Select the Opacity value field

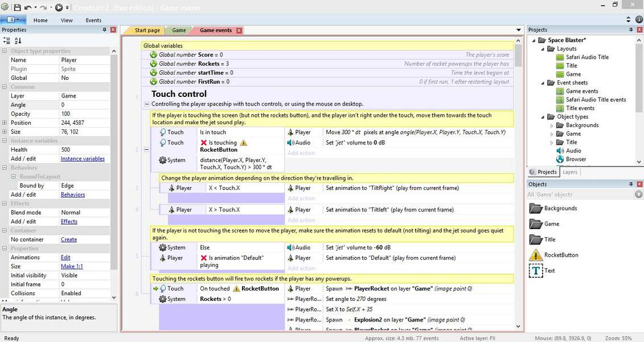(85, 114)
